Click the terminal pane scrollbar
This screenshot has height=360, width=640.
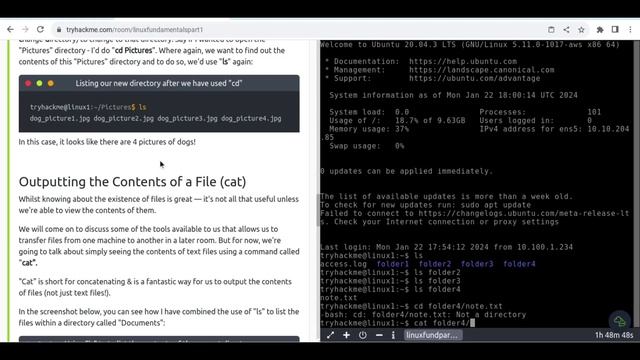(x=636, y=184)
